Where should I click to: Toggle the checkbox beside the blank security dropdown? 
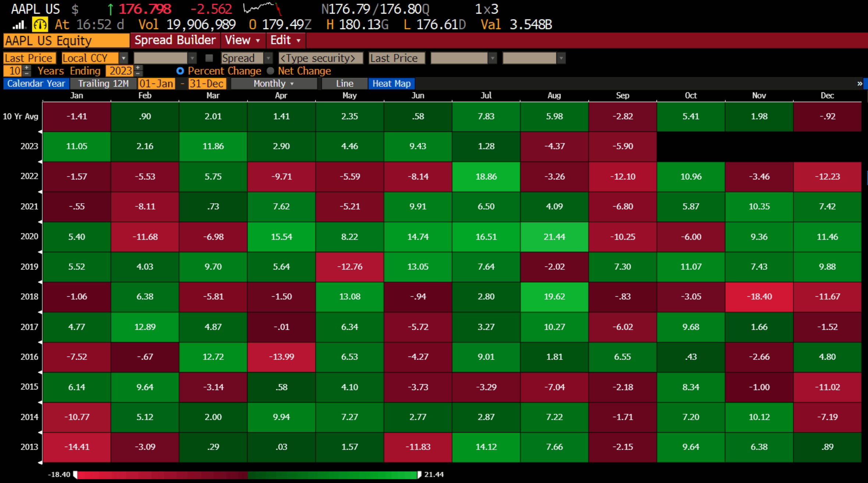tap(209, 58)
